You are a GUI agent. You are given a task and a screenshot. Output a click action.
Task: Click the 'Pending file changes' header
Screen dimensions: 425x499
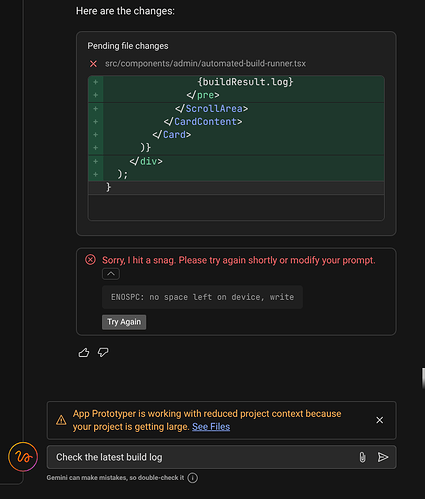[x=128, y=46]
